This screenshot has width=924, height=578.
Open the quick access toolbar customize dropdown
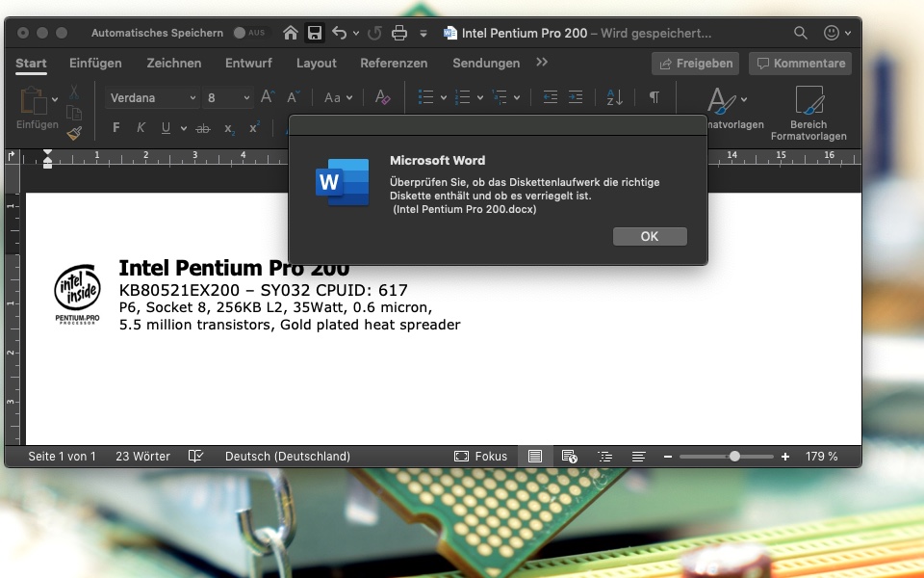(x=423, y=34)
